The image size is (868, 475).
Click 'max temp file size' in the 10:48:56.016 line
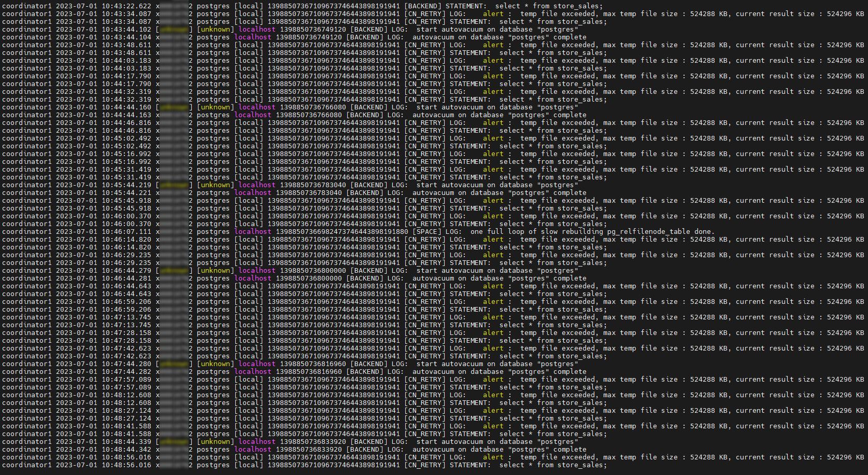click(641, 457)
